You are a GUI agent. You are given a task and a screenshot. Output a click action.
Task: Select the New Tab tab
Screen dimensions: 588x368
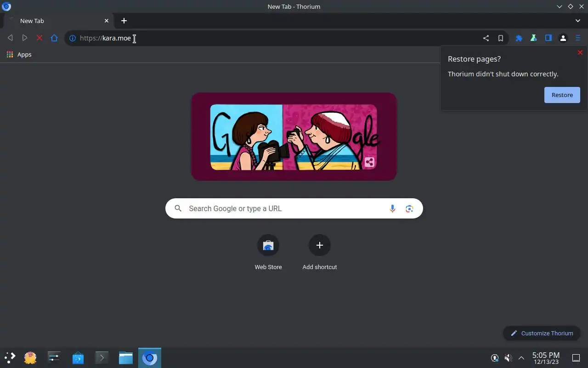click(58, 21)
